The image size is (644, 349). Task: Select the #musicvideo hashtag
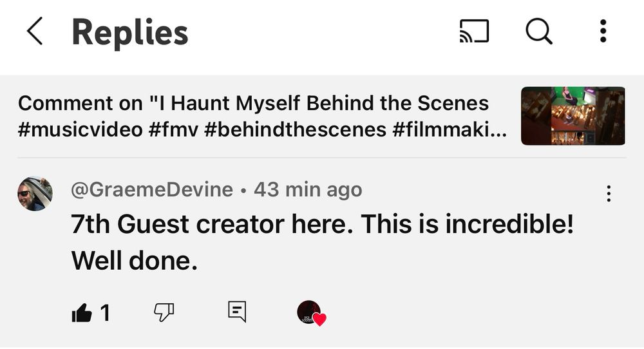pyautogui.click(x=80, y=129)
